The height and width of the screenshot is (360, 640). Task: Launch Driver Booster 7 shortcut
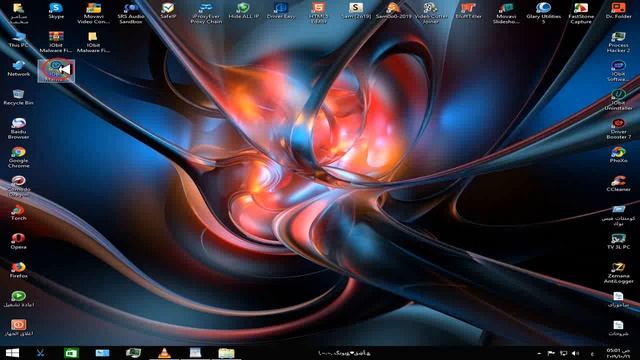(x=618, y=129)
